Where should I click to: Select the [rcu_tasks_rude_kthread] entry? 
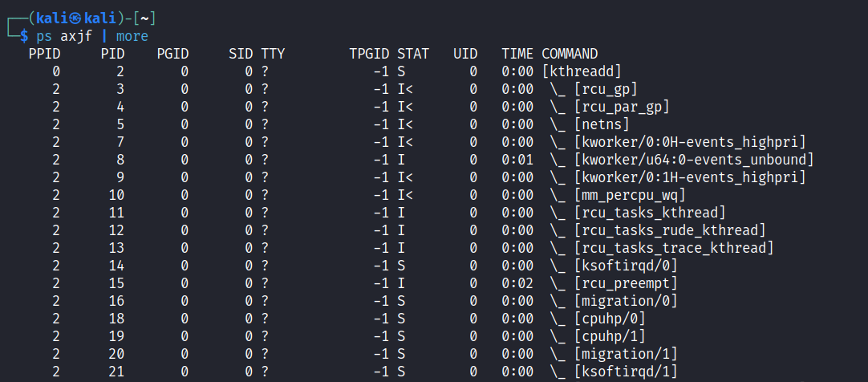point(670,230)
